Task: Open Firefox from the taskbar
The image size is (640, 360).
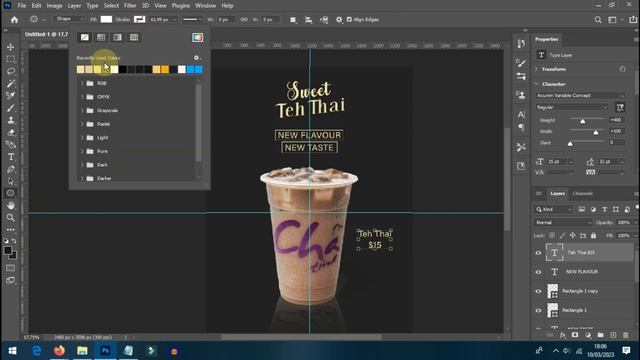Action: pos(59,351)
